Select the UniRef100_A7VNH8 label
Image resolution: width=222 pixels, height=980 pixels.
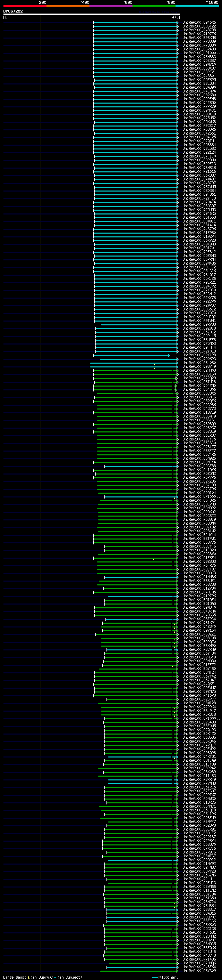click(199, 784)
